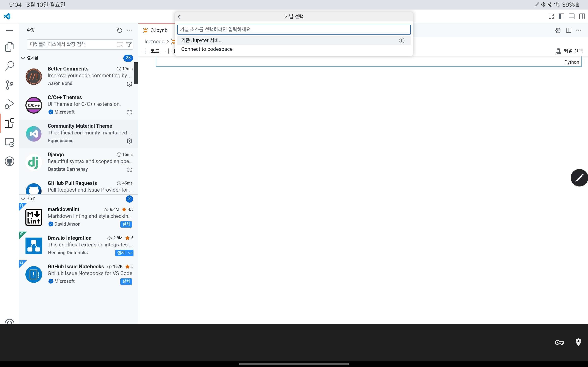Install the markdownlint extension
The width and height of the screenshot is (588, 367).
point(126,224)
